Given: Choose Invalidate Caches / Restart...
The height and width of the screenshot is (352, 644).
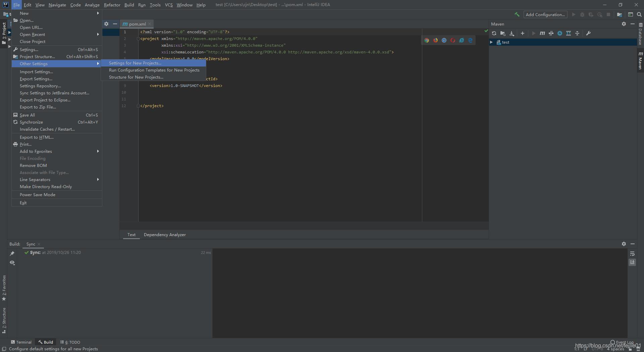Looking at the screenshot, I should [57, 129].
